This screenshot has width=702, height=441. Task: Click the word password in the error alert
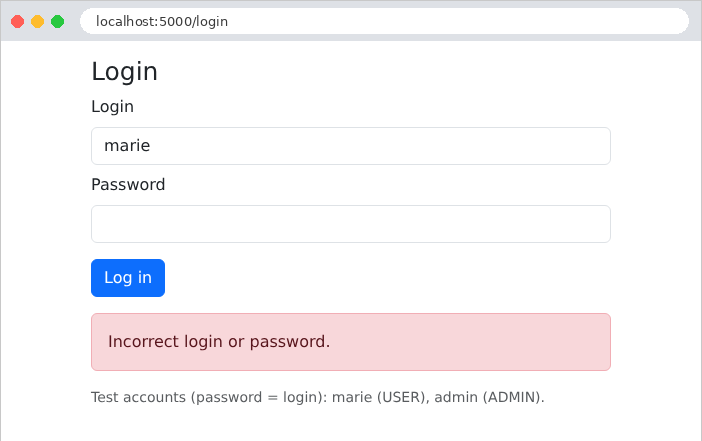[287, 342]
